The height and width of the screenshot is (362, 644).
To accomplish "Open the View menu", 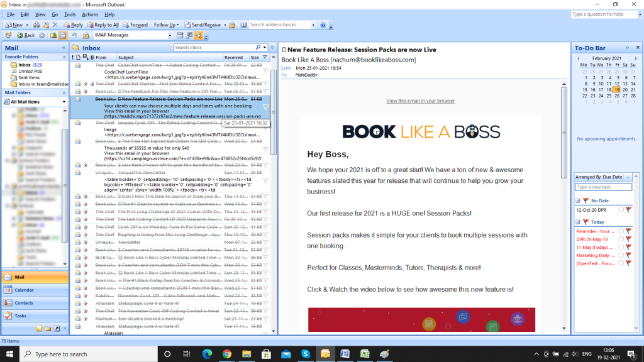I will click(40, 14).
